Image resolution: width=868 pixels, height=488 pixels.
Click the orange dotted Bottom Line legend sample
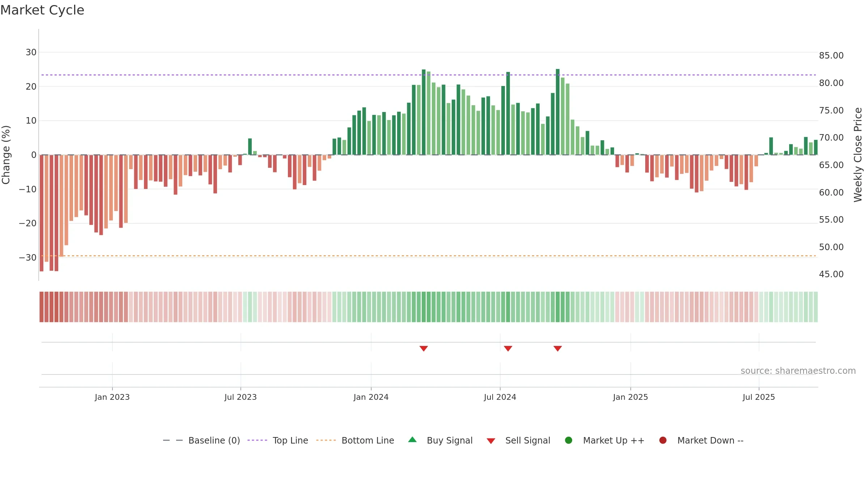click(326, 440)
